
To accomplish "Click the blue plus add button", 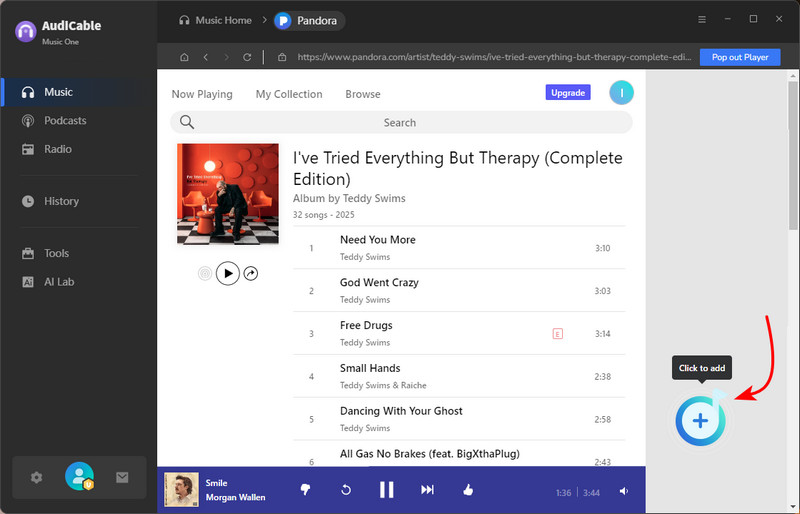I will [701, 421].
